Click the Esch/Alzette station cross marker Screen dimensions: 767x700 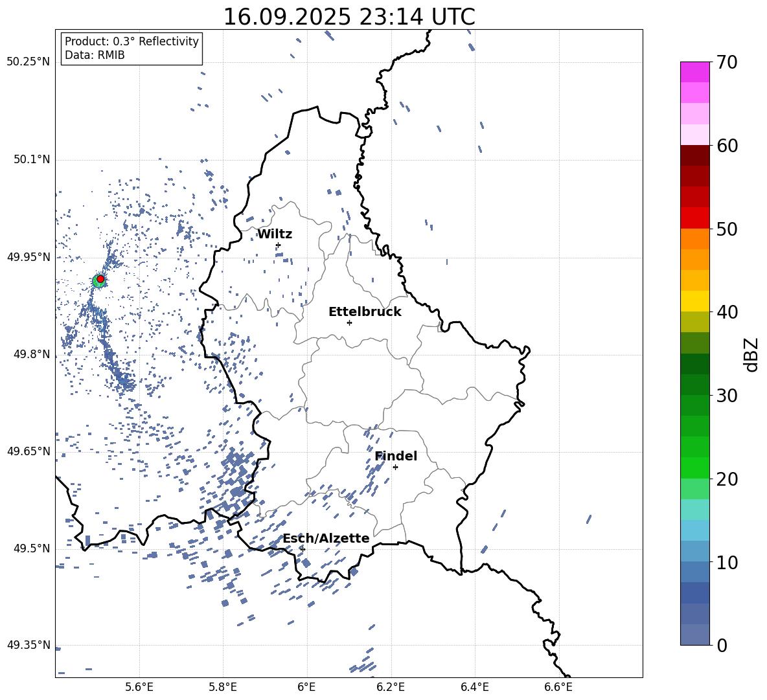[303, 549]
